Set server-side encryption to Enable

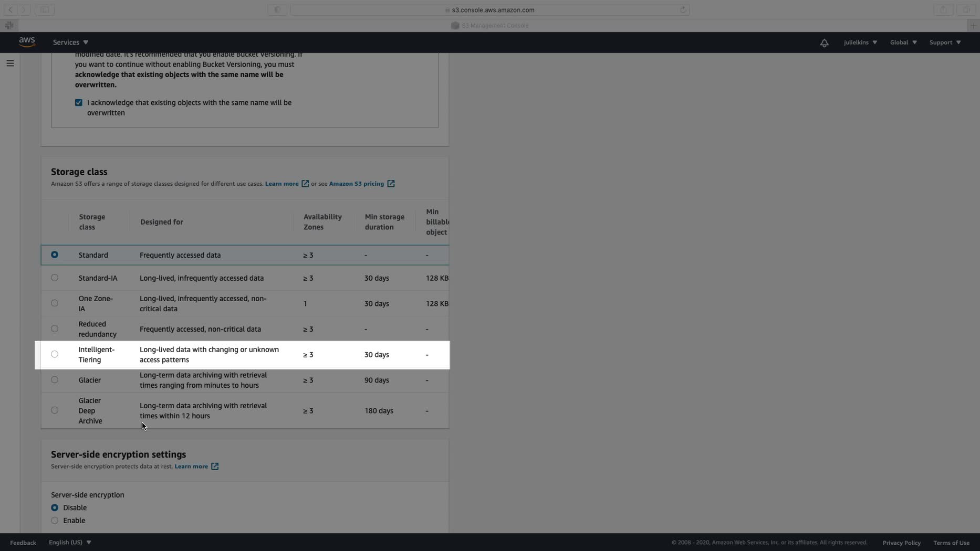click(x=55, y=521)
